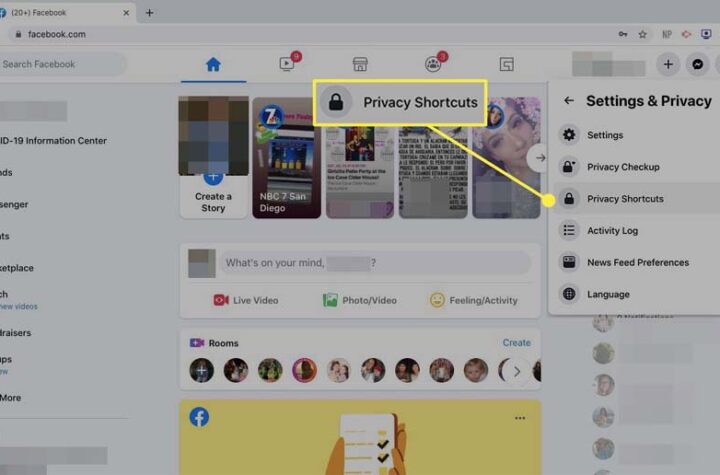Open the NBC 7 San Diego story
Viewport: 720px width, 475px height.
tap(286, 158)
